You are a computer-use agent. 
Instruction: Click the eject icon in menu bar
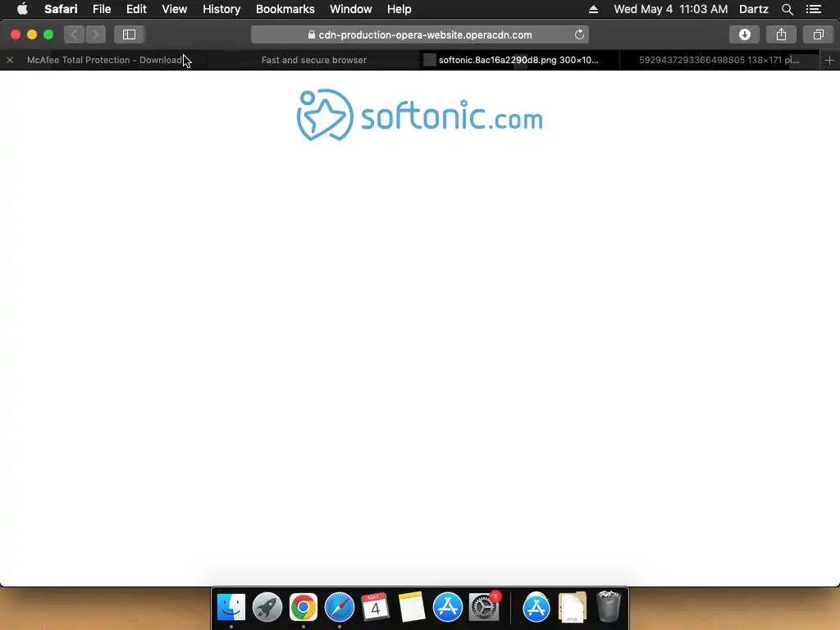pyautogui.click(x=593, y=9)
